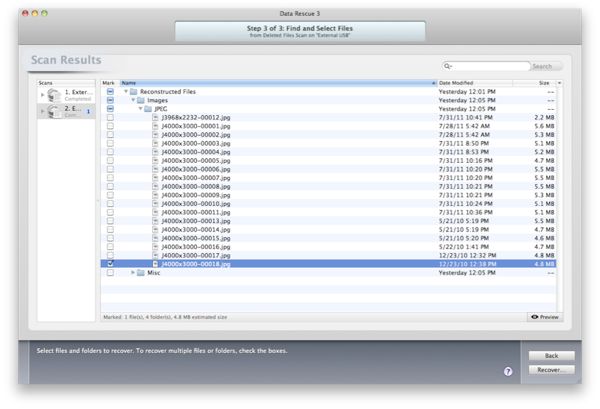Click the Misc folder icon
600x409 pixels.
coord(141,273)
